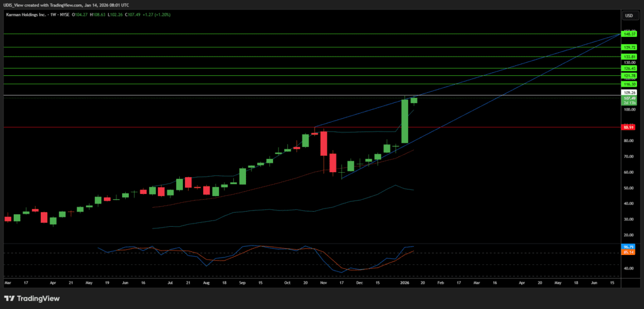Click the large red candle in November

click(324, 143)
